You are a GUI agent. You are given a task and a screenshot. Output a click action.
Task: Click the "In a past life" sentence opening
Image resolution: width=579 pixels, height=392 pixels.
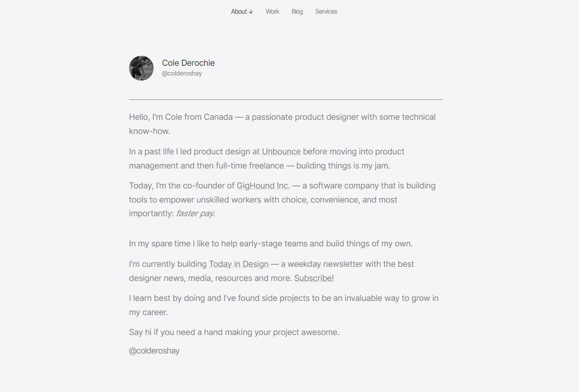151,151
